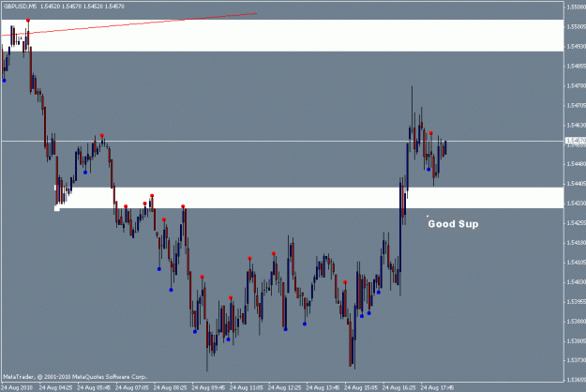Viewport: 586px width, 392px height.
Task: Click the '24 Aug 05:45' time axis label
Action: [94, 387]
